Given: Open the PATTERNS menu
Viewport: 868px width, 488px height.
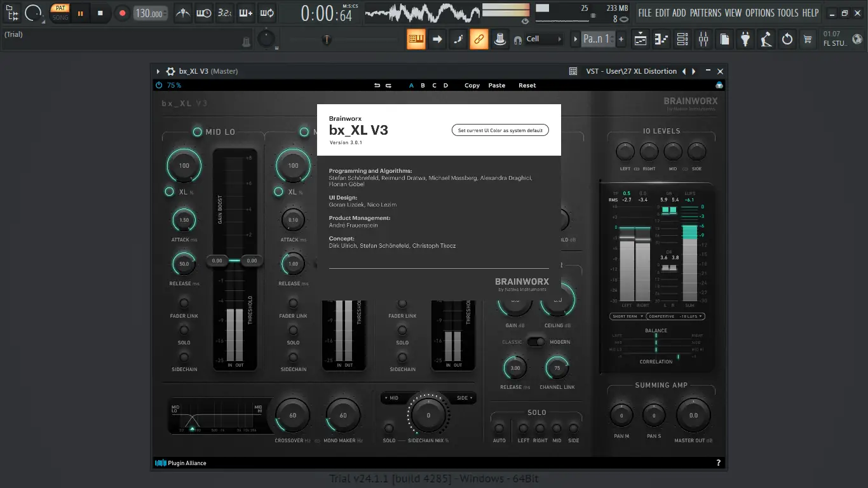Looking at the screenshot, I should (705, 13).
